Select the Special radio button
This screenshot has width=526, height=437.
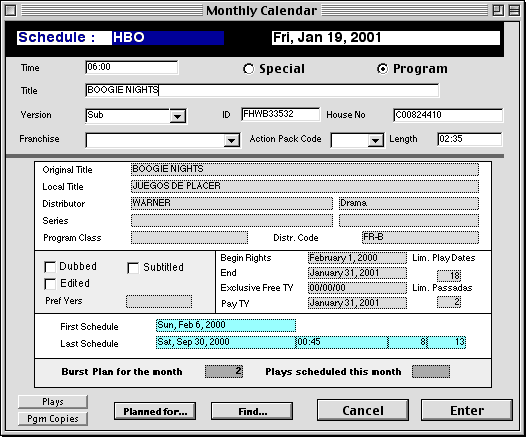point(248,69)
